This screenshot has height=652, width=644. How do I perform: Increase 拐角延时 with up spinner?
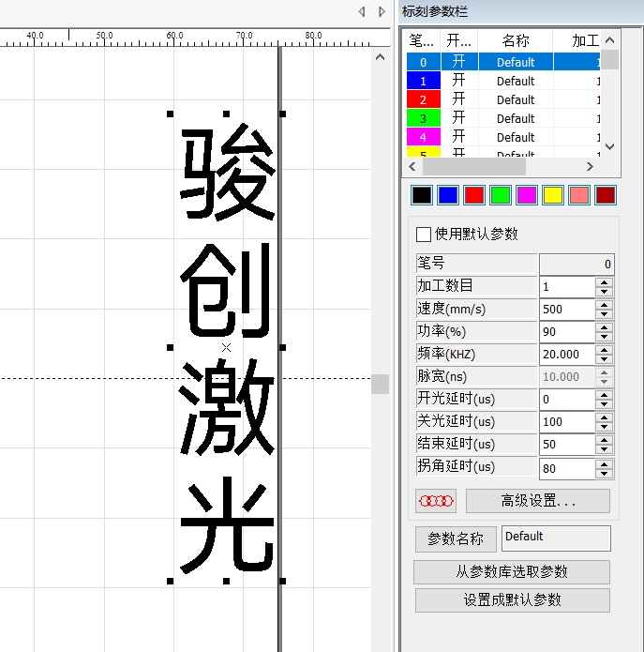(604, 464)
